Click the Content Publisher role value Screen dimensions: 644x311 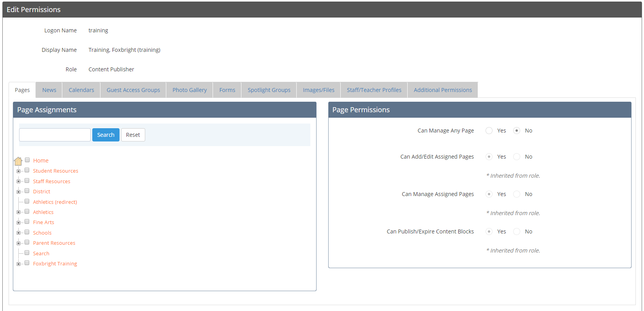(x=111, y=69)
